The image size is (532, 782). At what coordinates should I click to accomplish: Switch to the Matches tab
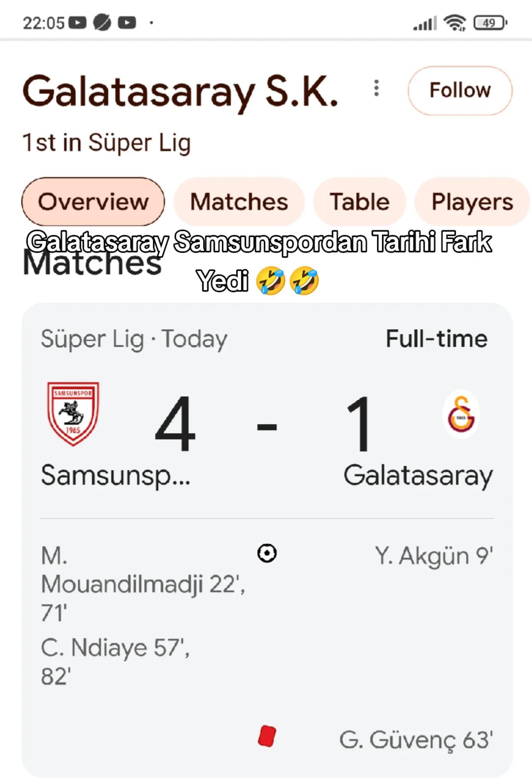coord(239,202)
